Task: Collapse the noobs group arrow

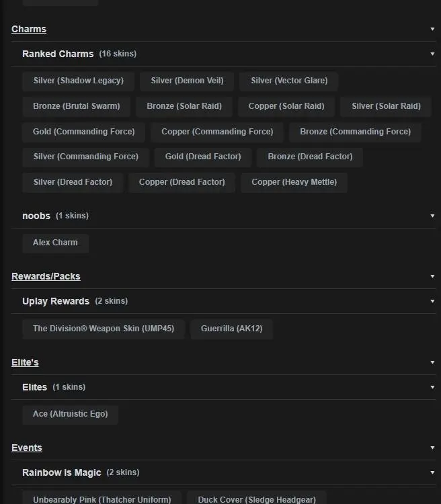Action: [432, 216]
